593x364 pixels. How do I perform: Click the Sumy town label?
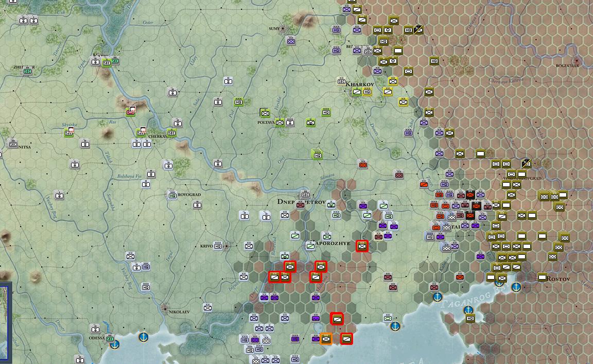click(274, 28)
